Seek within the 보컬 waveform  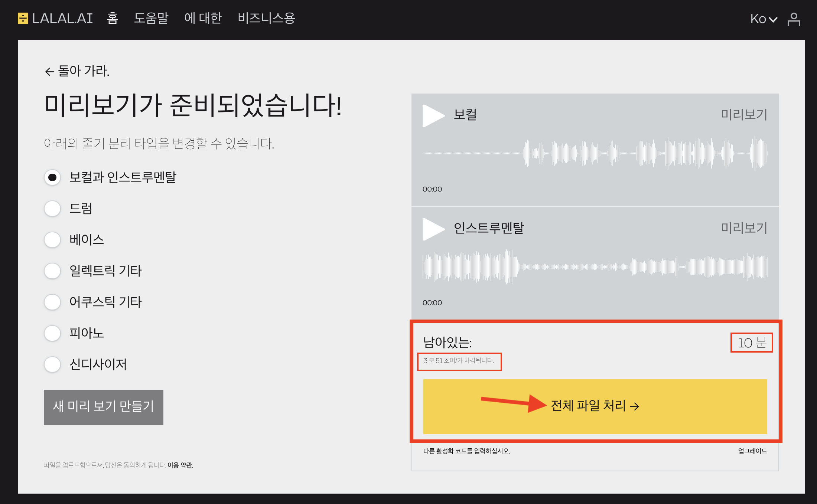[x=595, y=153]
